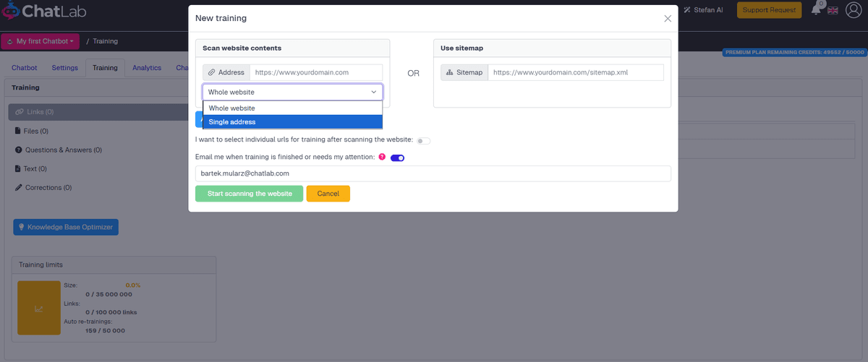This screenshot has height=362, width=868.
Task: Click the Sitemap URL input field
Action: 575,72
